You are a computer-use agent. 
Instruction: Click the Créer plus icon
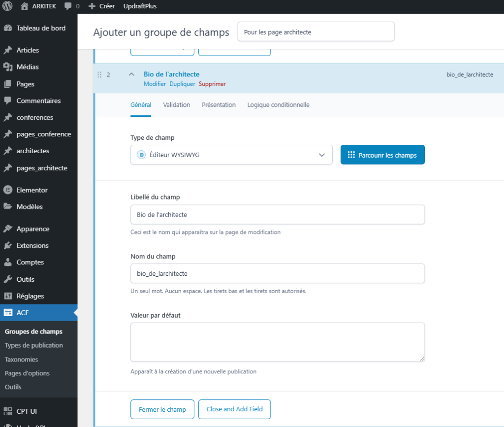click(92, 6)
